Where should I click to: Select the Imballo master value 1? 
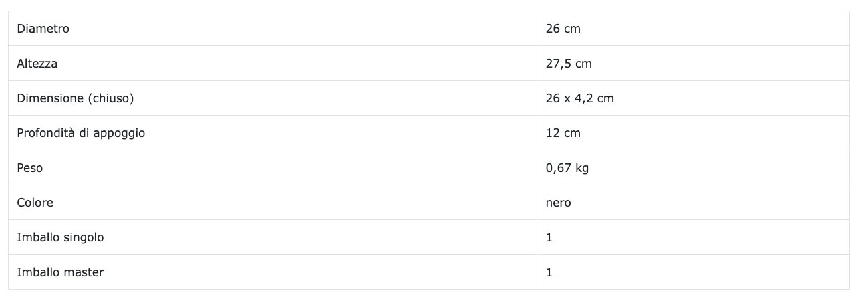pos(549,272)
